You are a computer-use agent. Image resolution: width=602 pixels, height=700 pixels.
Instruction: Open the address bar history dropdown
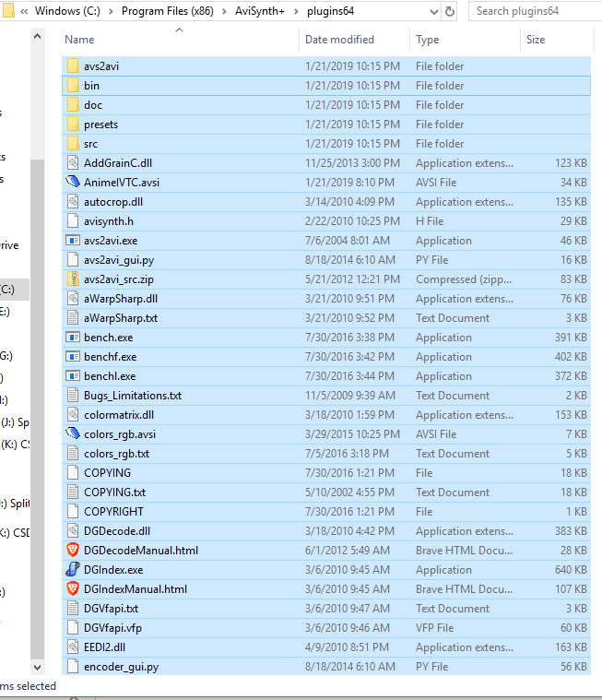(434, 12)
